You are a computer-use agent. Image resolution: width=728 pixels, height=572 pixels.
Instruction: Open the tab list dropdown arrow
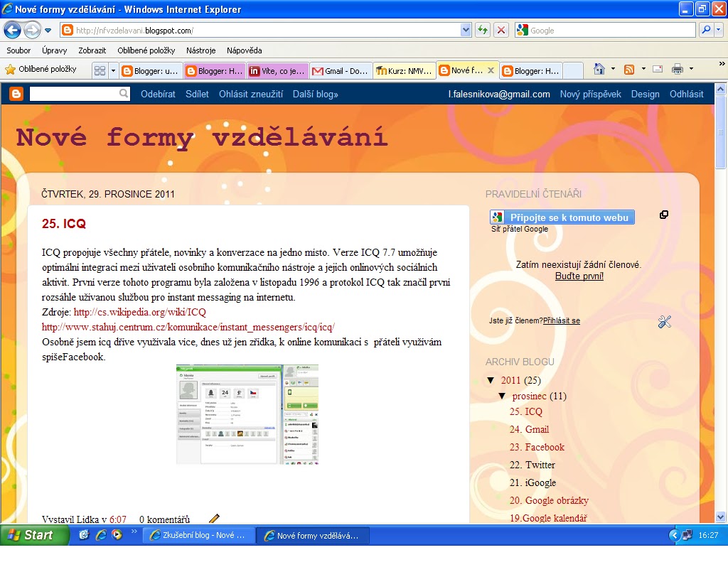click(113, 70)
